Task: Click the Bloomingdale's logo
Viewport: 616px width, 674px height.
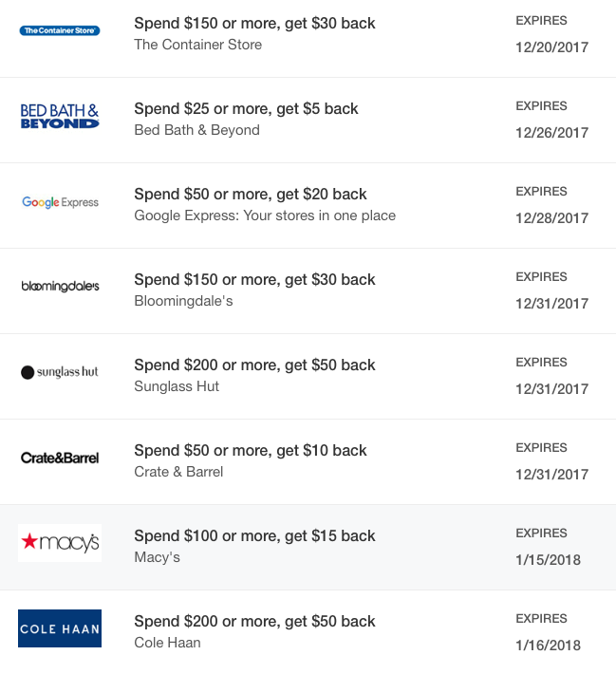Action: 60,286
